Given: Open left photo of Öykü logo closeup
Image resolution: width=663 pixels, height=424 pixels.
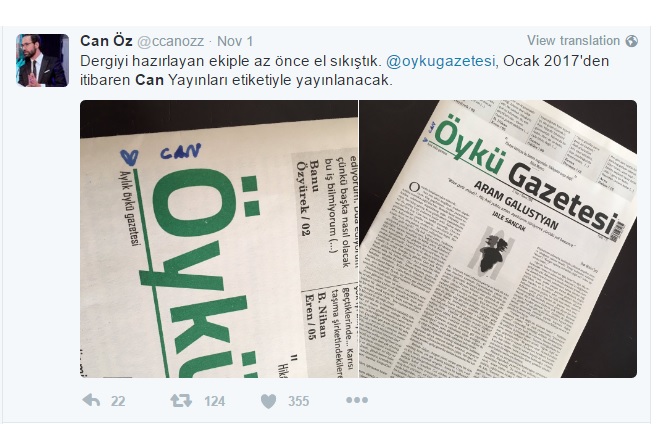Looking at the screenshot, I should [x=219, y=239].
